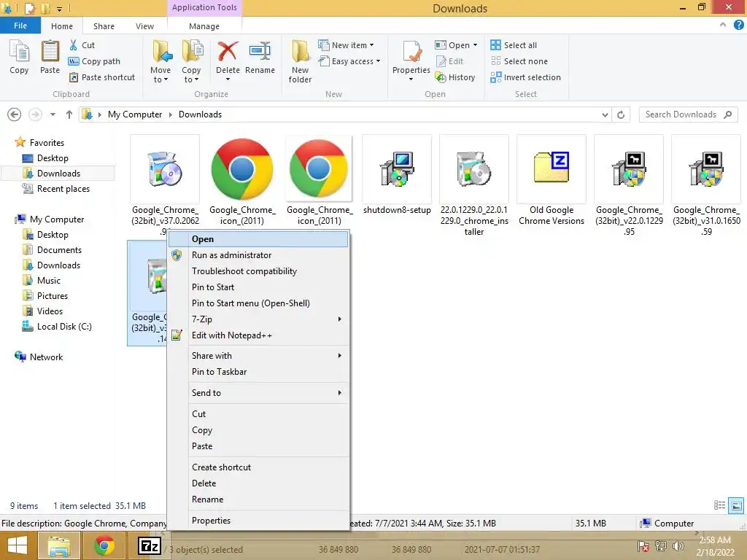Switch to the Share ribbon tab
The height and width of the screenshot is (560, 747).
click(x=104, y=26)
